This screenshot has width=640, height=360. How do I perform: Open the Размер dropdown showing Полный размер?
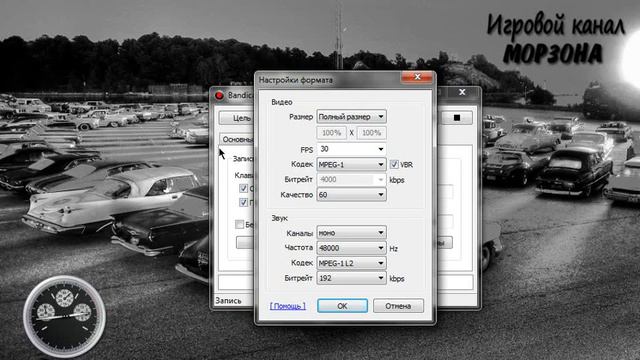pos(351,117)
